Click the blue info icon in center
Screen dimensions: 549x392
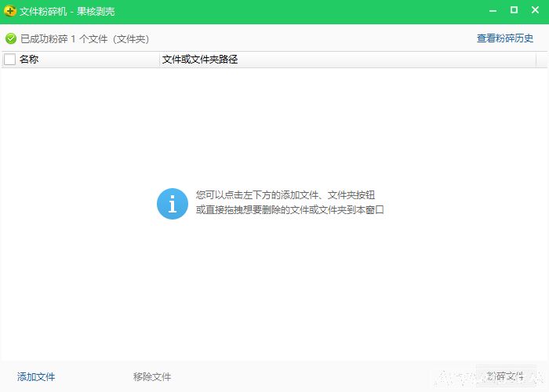point(173,204)
